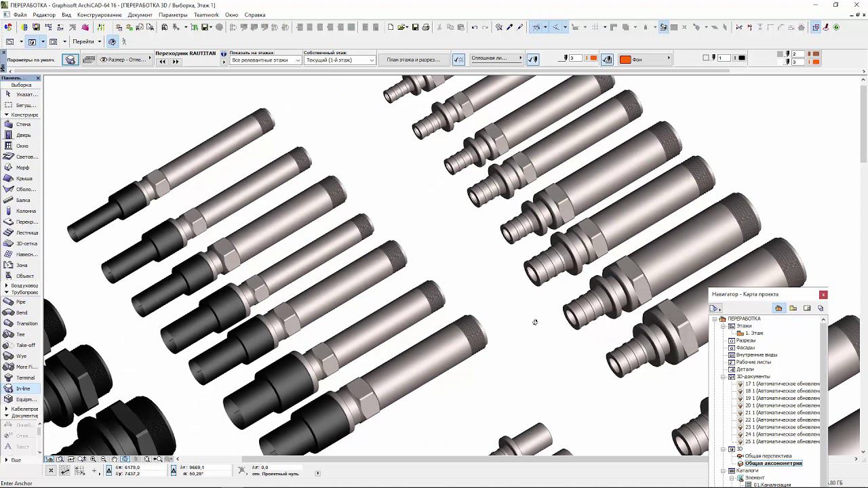Image resolution: width=868 pixels, height=488 pixels.
Task: Toggle the snap points button
Action: pos(556,27)
